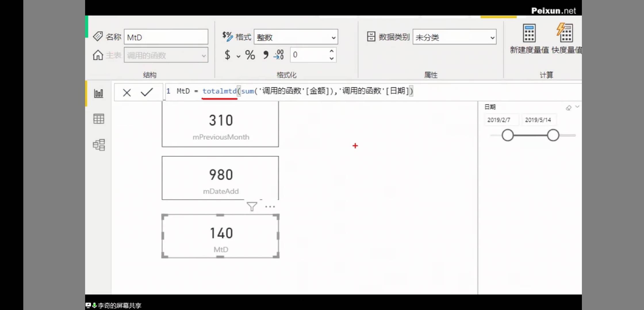Open the currency symbol dropdown arrow
Viewport: 644px width, 310px height.
(238, 56)
